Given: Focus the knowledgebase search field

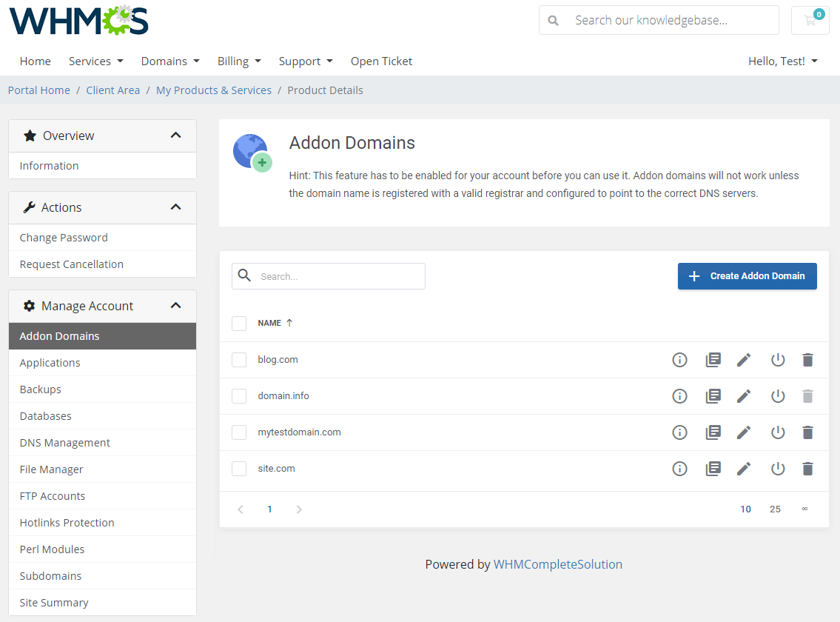Looking at the screenshot, I should click(x=659, y=21).
